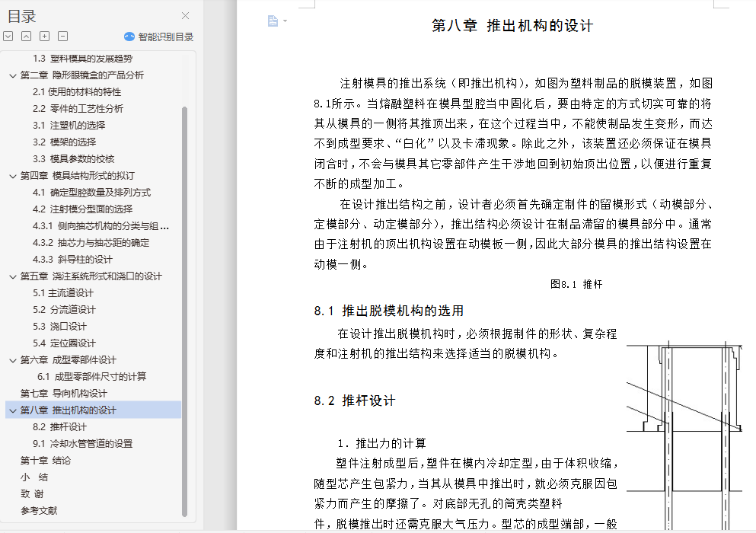This screenshot has height=533, width=756.
Task: Select 第四章 模具结构形式的拟订 entry
Action: tap(78, 176)
